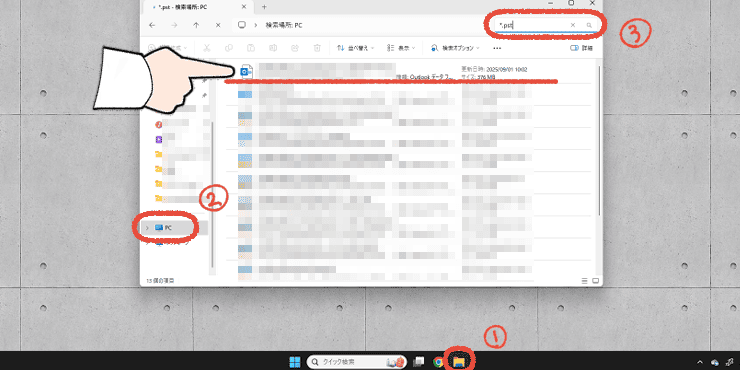Open the 表示 view dropdown
Viewport: 740px width, 370px height.
401,48
